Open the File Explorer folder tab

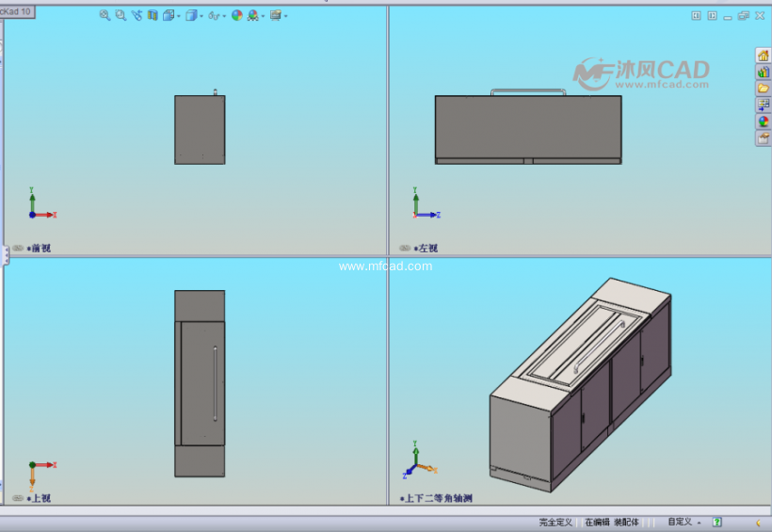point(764,89)
